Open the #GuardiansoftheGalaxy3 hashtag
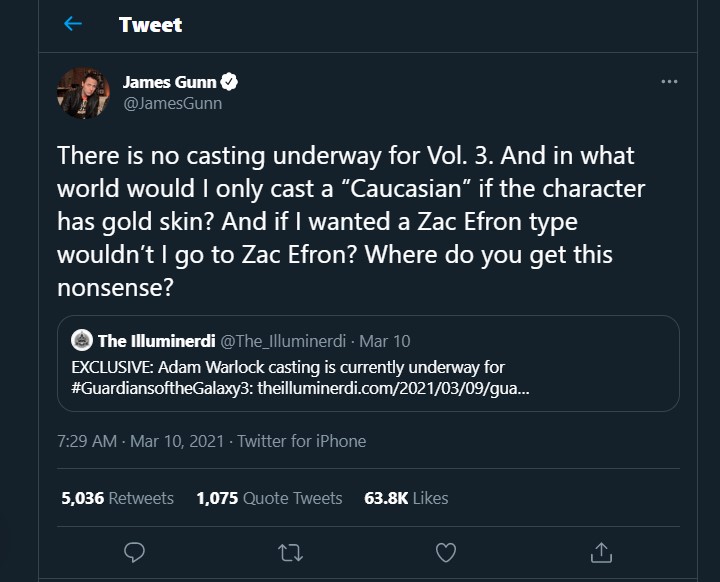 click(x=163, y=385)
